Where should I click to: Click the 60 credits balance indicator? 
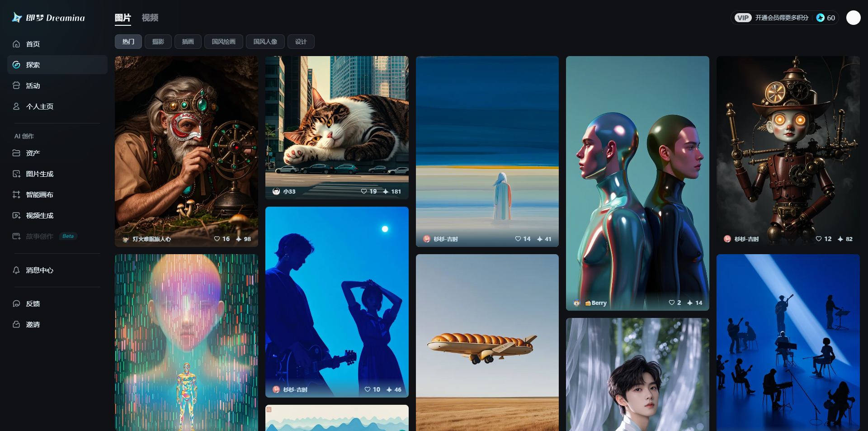pos(826,18)
